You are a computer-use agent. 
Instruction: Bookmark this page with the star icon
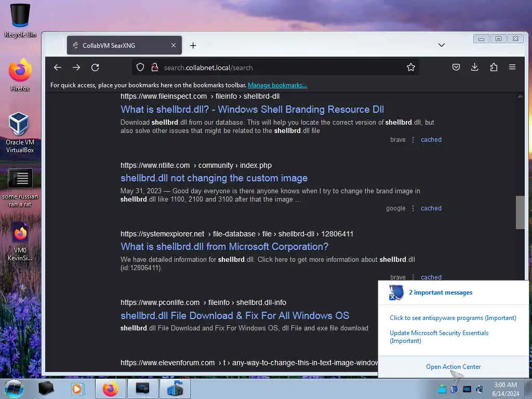pos(411,67)
